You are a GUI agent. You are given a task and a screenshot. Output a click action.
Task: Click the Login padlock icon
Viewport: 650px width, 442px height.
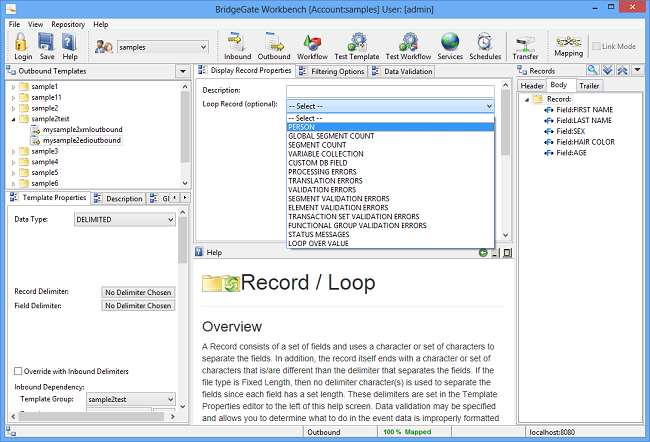[x=22, y=42]
